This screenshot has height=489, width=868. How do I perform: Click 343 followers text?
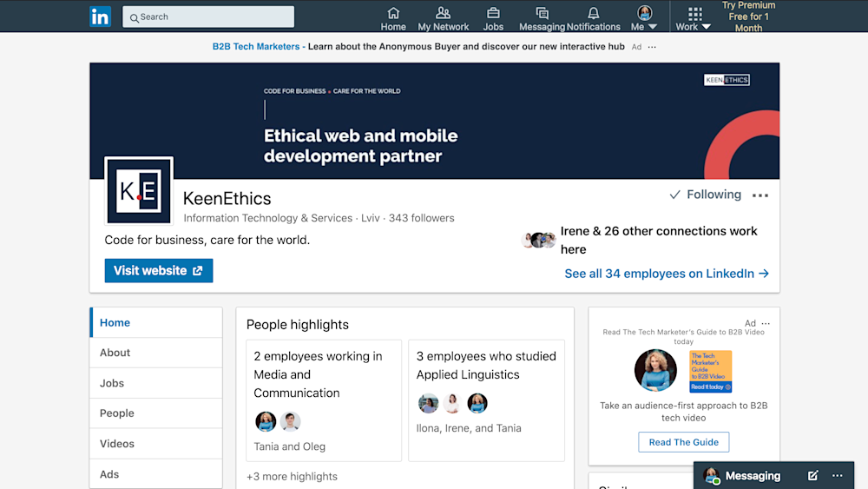coord(421,218)
